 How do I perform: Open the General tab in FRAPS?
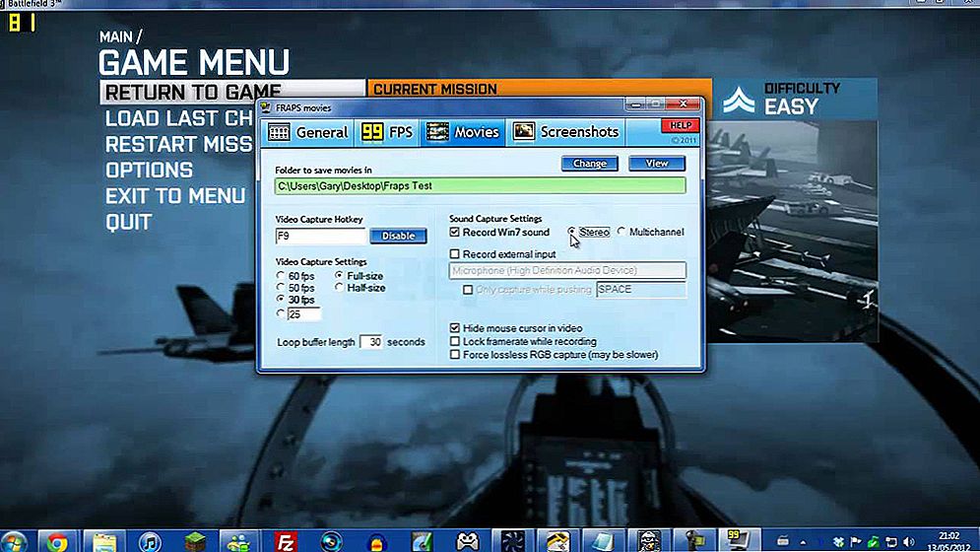(308, 132)
